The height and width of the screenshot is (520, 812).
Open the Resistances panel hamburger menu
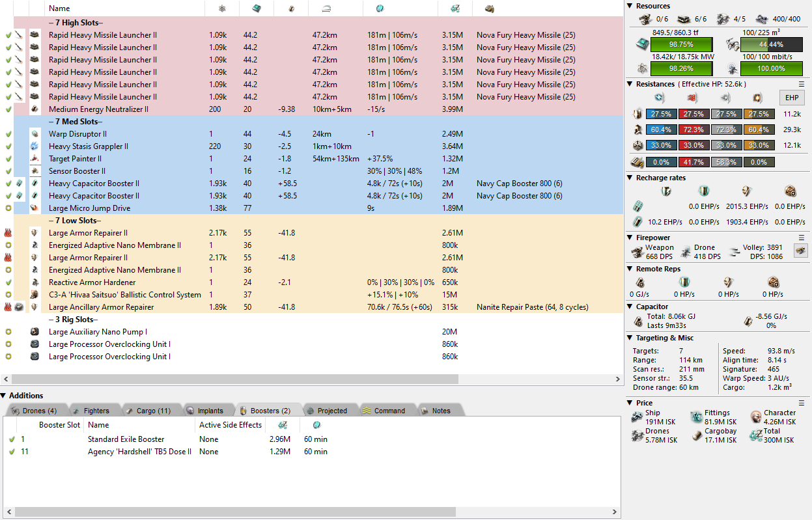click(802, 84)
